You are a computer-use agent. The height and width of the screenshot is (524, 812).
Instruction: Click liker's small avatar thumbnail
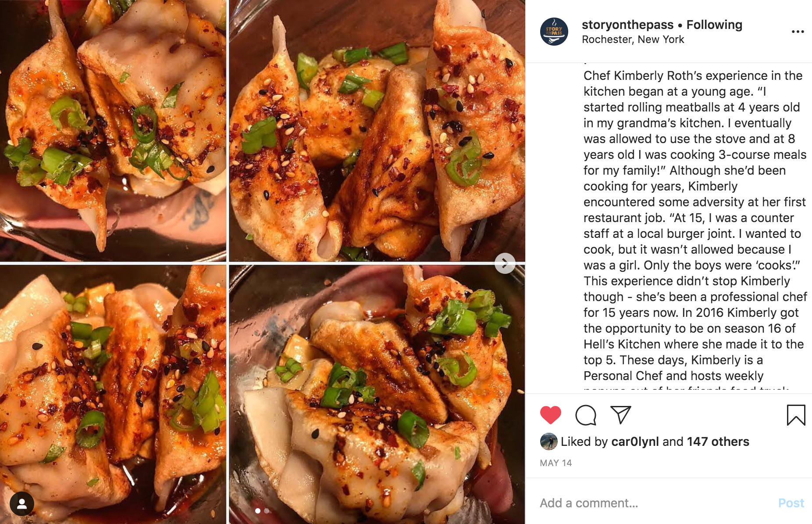click(x=548, y=441)
